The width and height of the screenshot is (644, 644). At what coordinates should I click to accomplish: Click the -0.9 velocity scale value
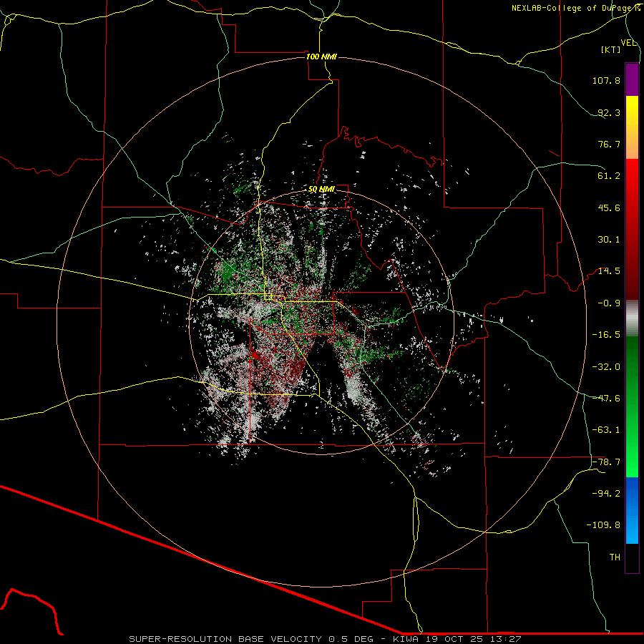click(x=609, y=303)
